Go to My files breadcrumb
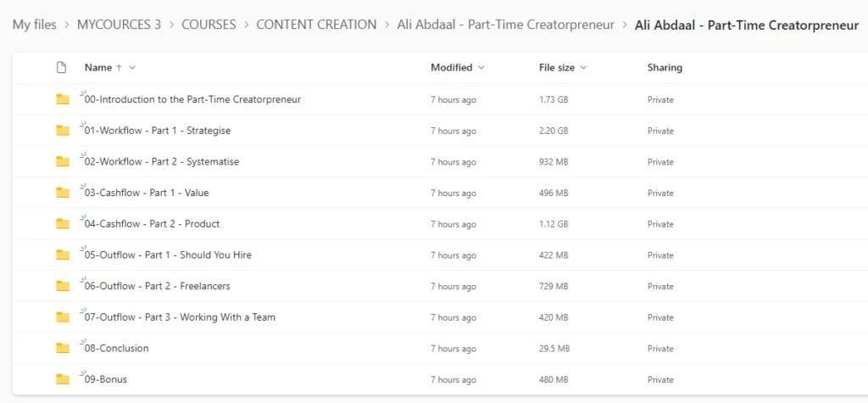The image size is (868, 403). (x=34, y=25)
